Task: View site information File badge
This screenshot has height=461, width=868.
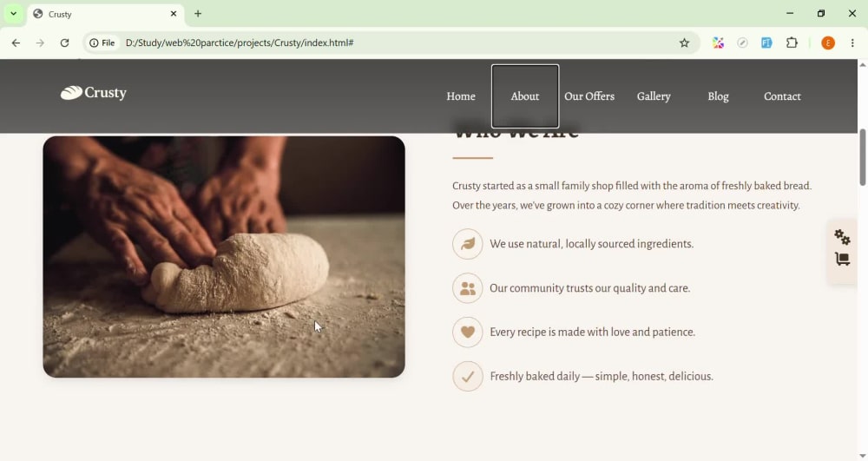Action: click(103, 43)
